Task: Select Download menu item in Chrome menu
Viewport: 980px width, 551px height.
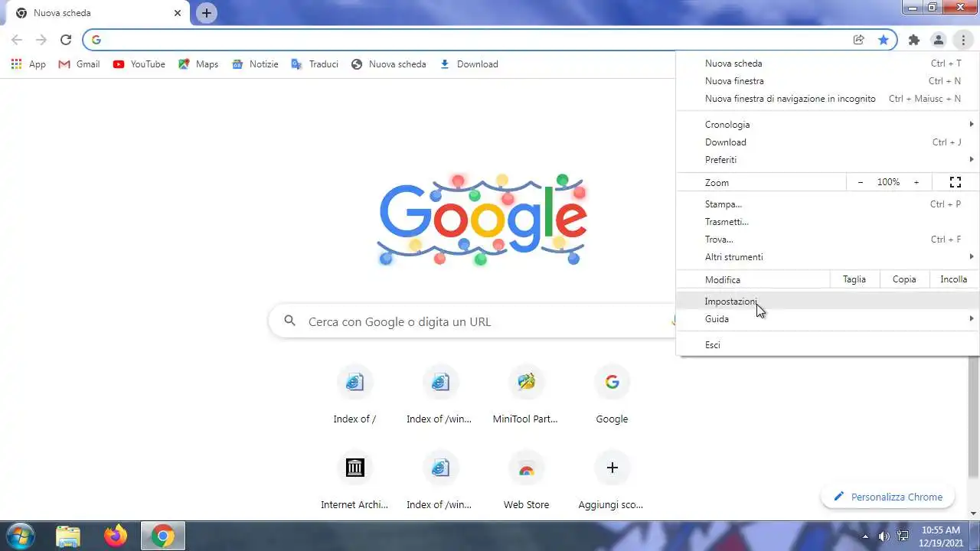Action: pyautogui.click(x=828, y=142)
